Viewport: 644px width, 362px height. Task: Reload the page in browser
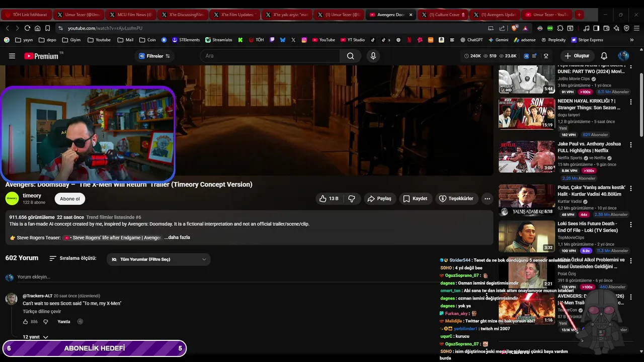pos(27,28)
